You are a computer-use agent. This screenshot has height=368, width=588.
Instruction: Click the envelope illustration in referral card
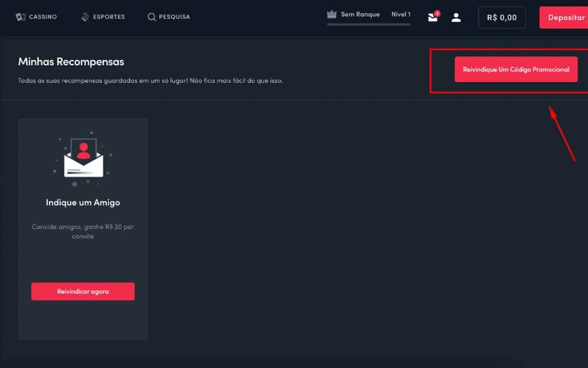[x=83, y=159]
